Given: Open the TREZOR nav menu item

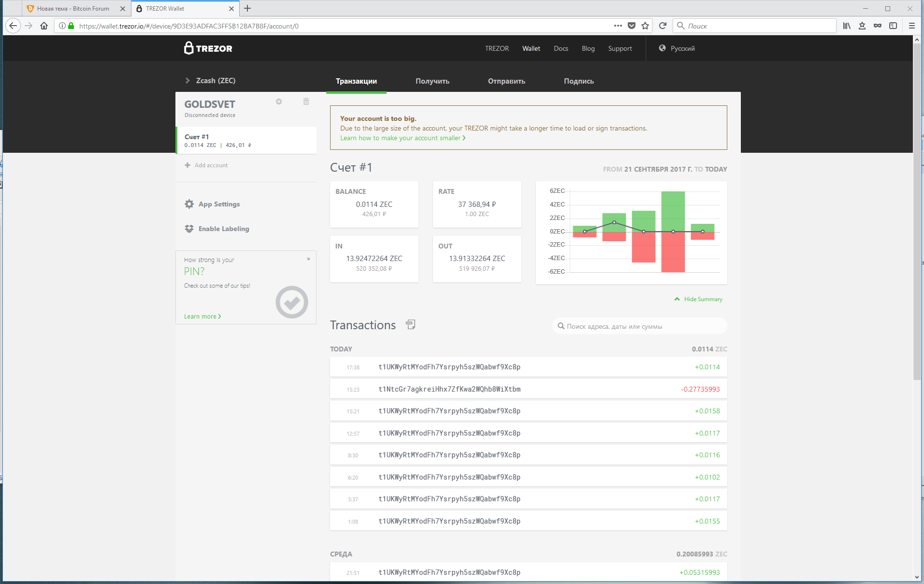Looking at the screenshot, I should pyautogui.click(x=497, y=48).
